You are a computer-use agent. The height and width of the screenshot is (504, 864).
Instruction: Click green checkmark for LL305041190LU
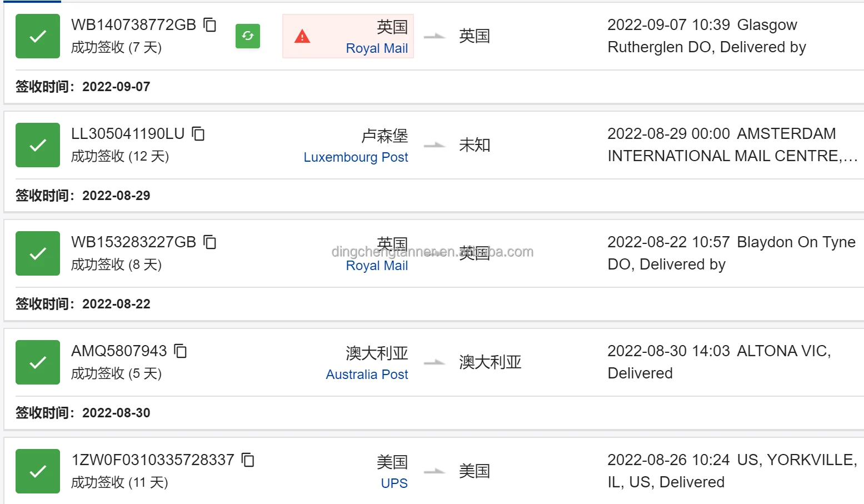click(38, 145)
